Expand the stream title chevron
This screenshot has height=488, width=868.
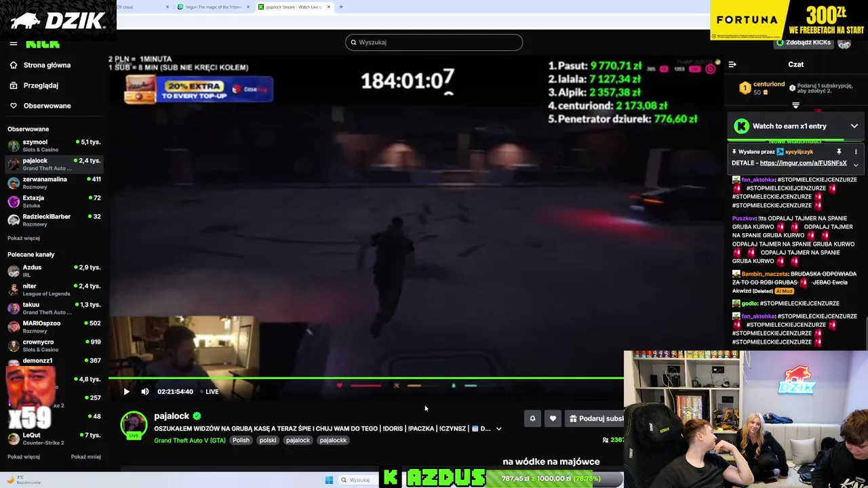point(498,428)
